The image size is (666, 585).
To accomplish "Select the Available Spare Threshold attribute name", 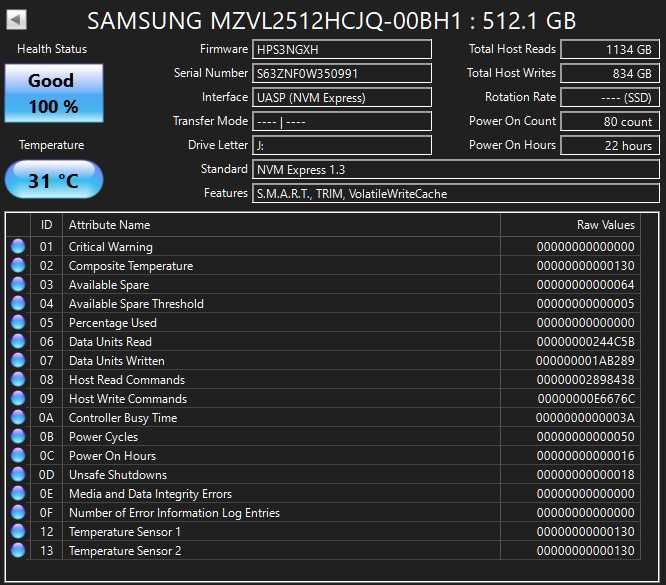I will point(136,304).
